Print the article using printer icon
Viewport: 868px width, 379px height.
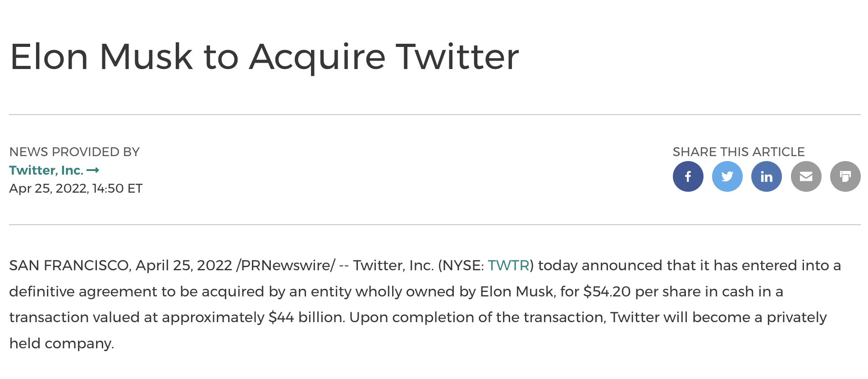pos(845,176)
